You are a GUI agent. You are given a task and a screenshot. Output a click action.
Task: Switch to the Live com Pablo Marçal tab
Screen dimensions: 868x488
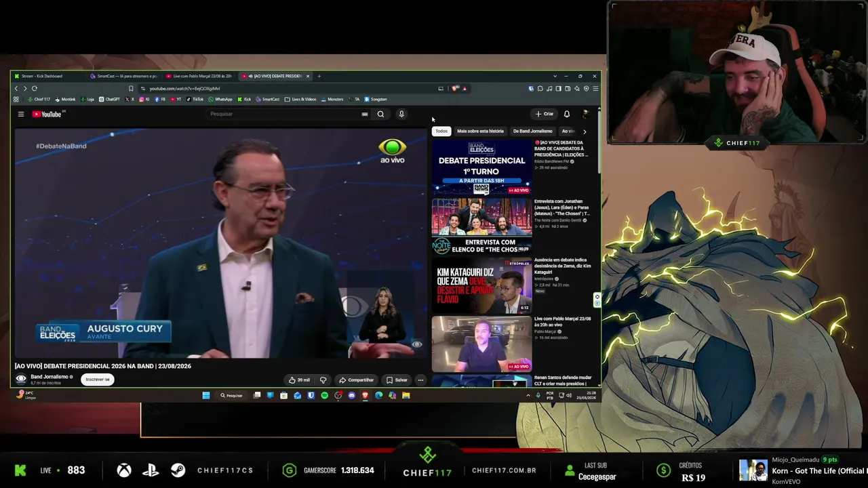click(200, 76)
